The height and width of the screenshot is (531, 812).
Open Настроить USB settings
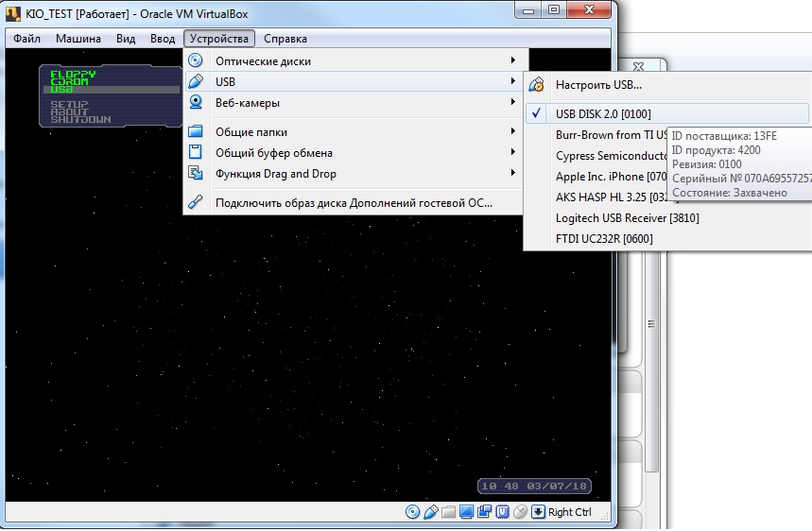pos(598,85)
